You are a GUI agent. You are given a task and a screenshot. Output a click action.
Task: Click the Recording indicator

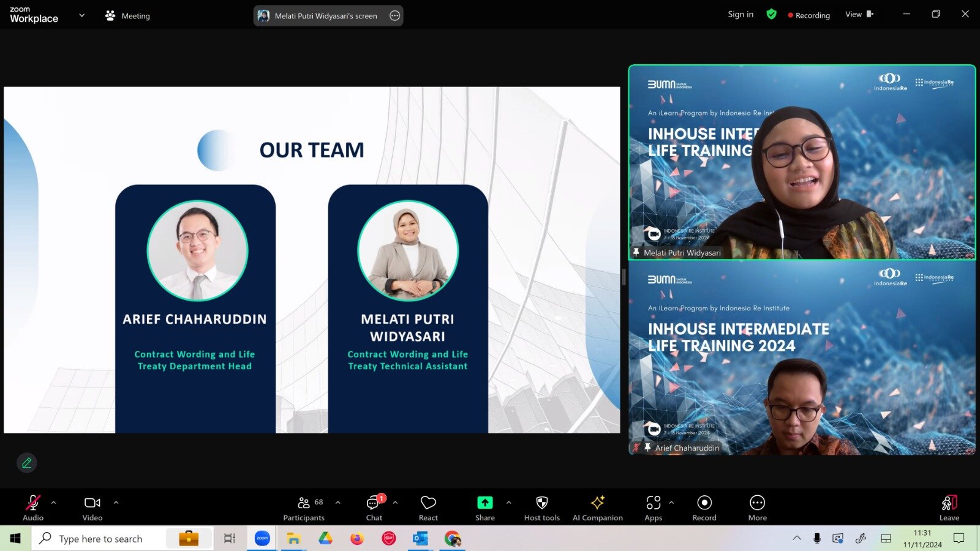click(809, 15)
